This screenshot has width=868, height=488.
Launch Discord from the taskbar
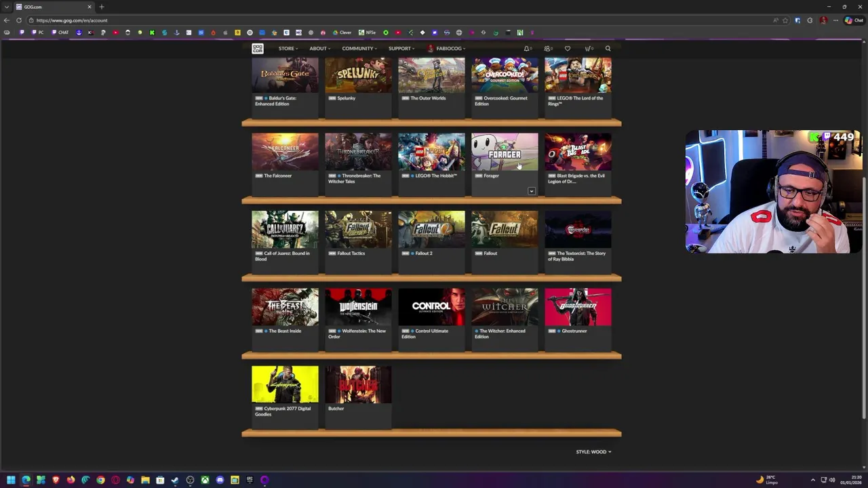(x=220, y=480)
